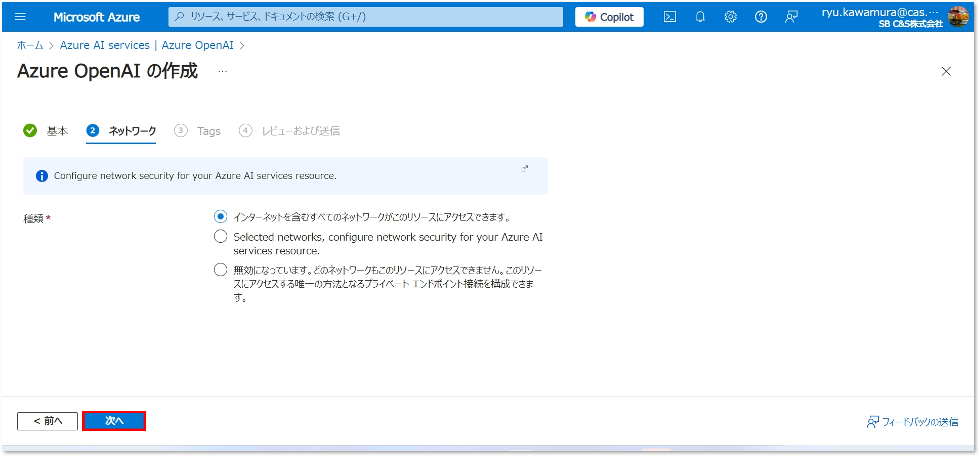This screenshot has width=980, height=457.
Task: Open Cloud Shell from the header
Action: pos(670,17)
